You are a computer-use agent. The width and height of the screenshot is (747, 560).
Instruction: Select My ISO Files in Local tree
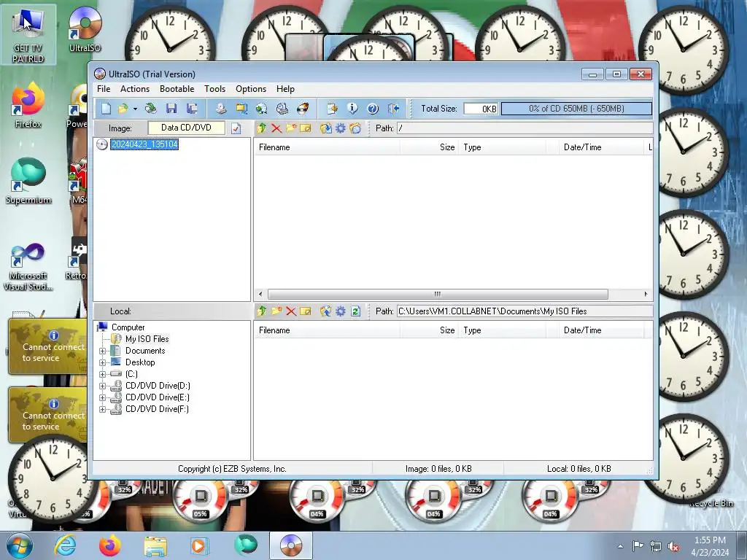tap(147, 339)
